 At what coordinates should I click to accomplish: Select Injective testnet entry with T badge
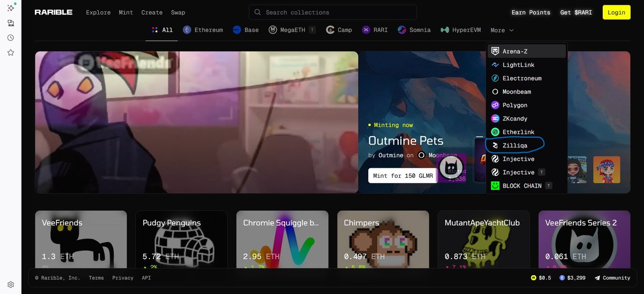526,172
